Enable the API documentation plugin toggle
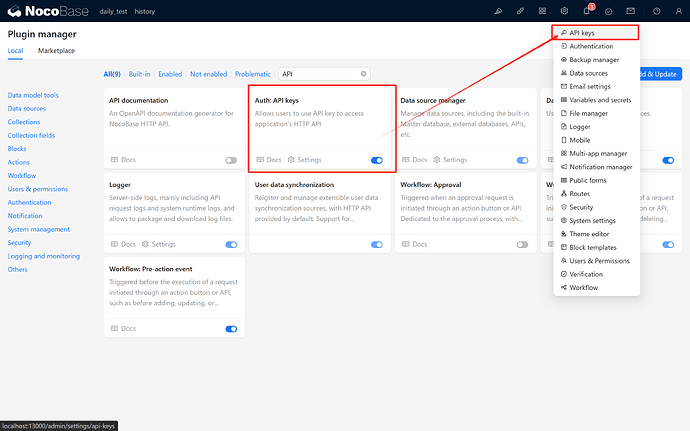Screen dimensions: 690x431 click(x=231, y=160)
